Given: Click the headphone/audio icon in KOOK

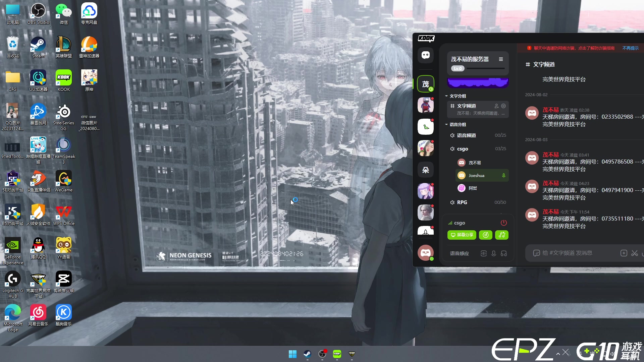Looking at the screenshot, I should pos(504,253).
